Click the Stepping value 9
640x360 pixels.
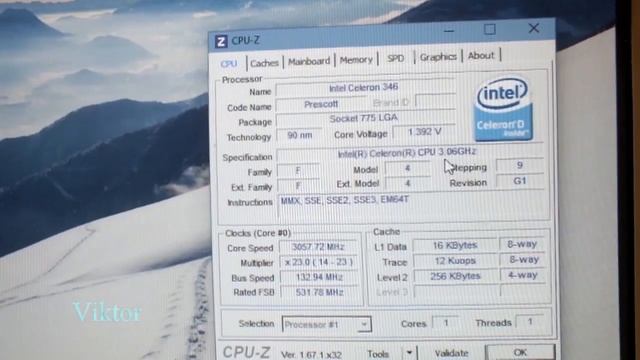pos(520,165)
